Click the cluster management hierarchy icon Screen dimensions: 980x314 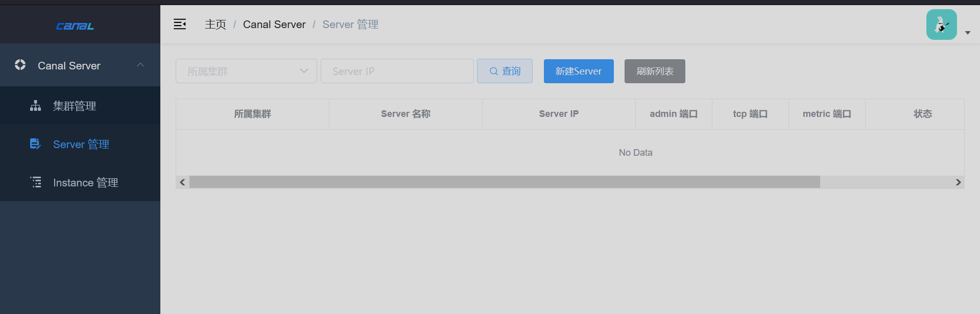35,106
